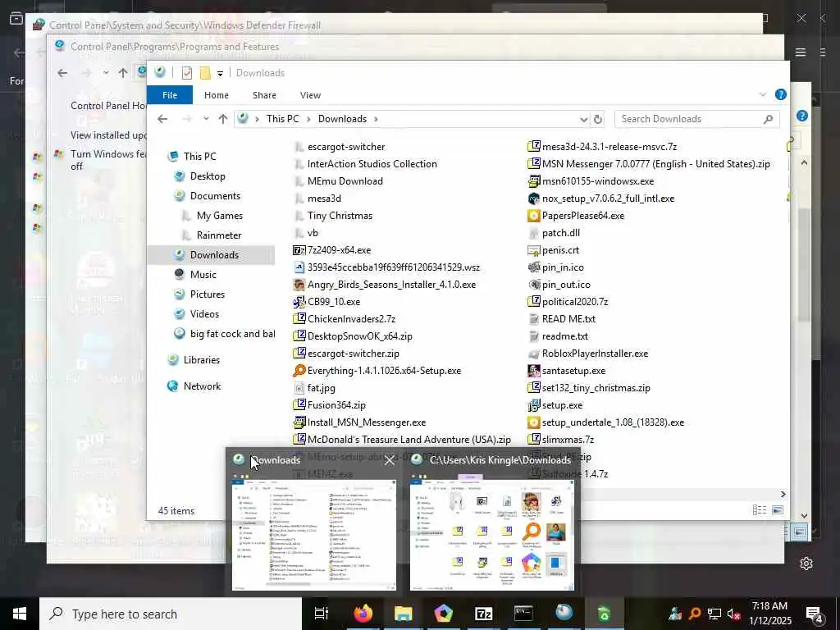
Task: Click the Properties quick access icon
Action: [186, 73]
